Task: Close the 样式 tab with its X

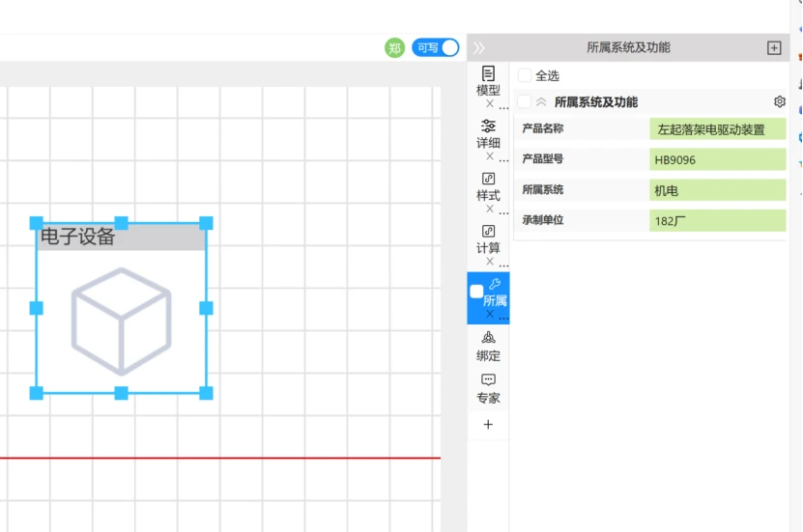Action: point(490,210)
